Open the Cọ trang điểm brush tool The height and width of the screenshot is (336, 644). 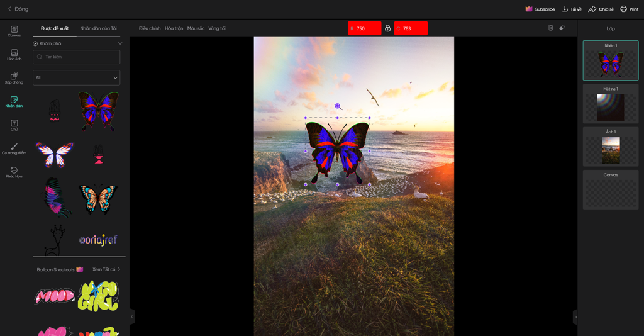14,148
